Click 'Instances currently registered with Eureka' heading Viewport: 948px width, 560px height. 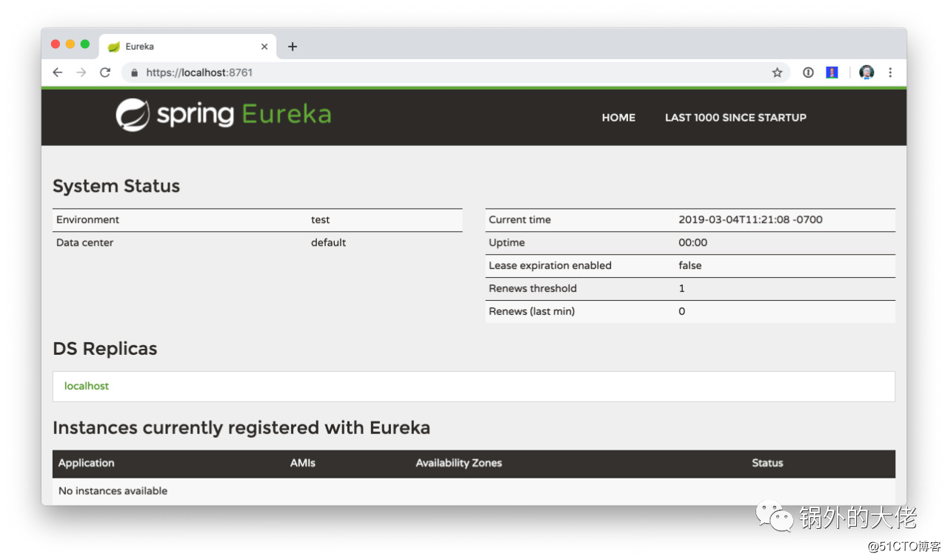point(241,428)
